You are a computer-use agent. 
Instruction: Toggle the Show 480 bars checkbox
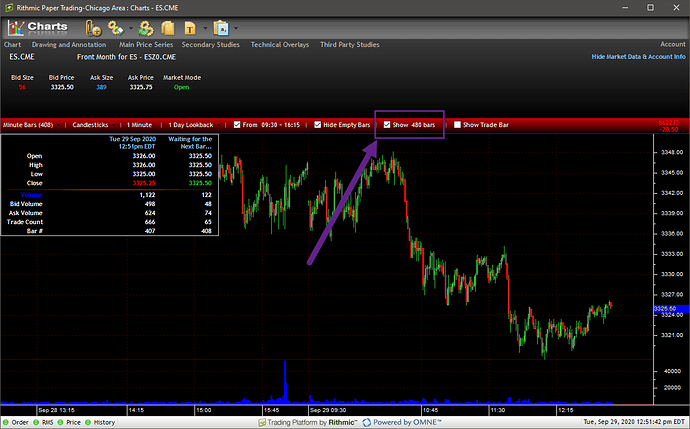point(387,125)
